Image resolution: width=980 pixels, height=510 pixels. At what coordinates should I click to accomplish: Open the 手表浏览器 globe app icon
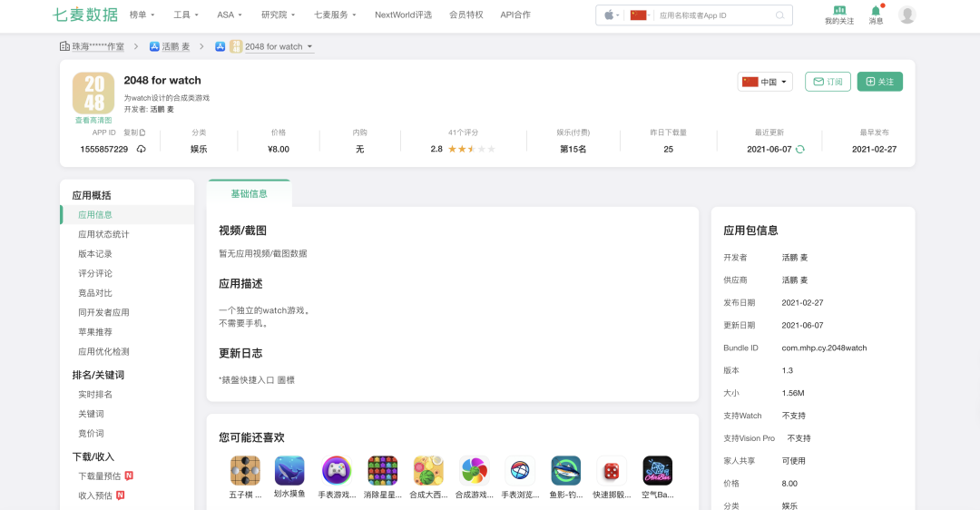click(x=520, y=471)
